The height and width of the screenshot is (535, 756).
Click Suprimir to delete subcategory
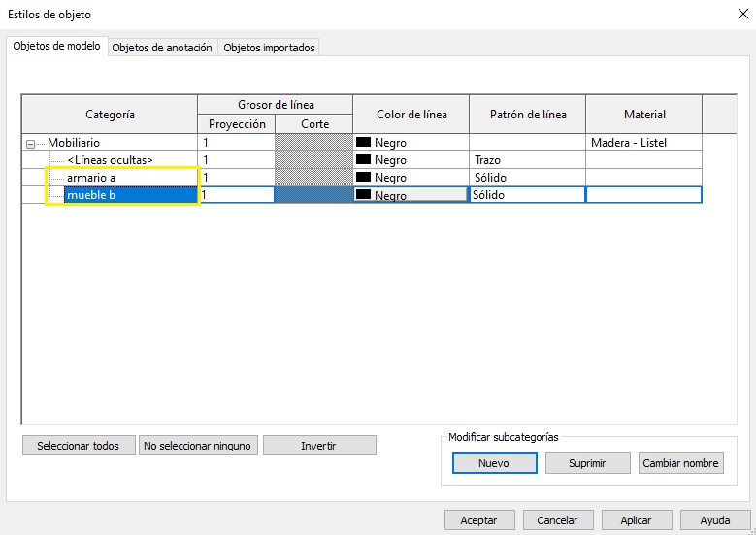(x=587, y=463)
